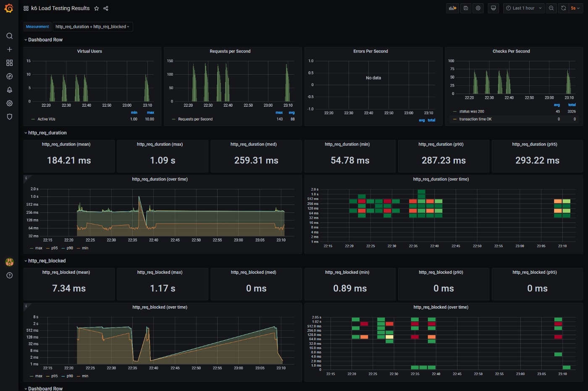Viewport: 588px width, 391px height.
Task: Share the dashboard via share icon
Action: 106,8
